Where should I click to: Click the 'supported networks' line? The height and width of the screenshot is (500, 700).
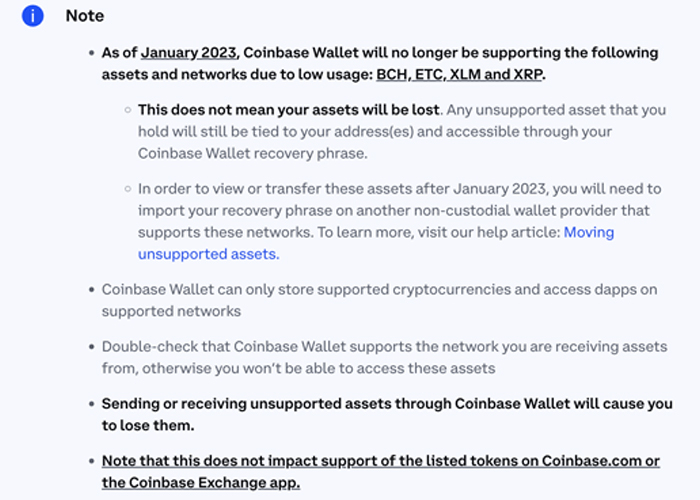171,311
